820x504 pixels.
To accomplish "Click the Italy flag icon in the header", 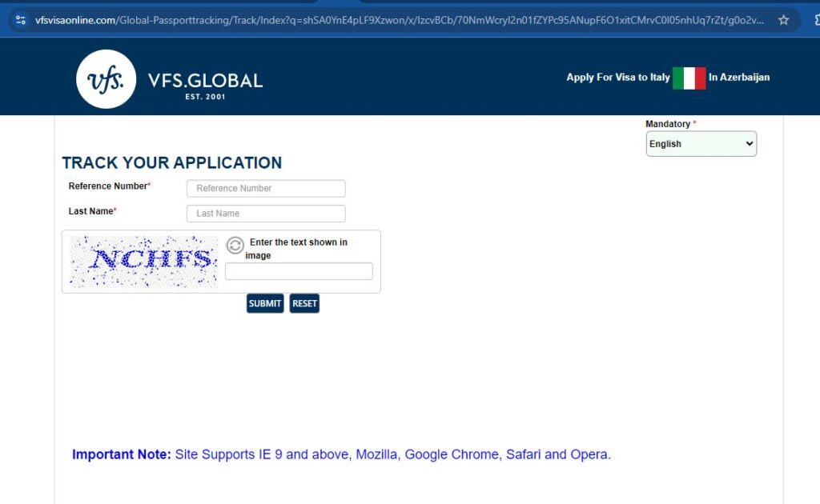I will click(x=689, y=78).
